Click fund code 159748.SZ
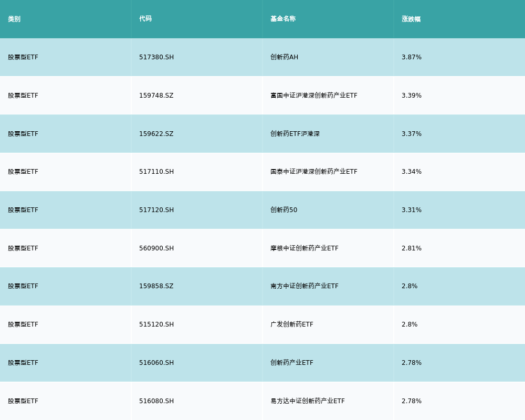Screen dimensions: 525x420 coord(156,96)
